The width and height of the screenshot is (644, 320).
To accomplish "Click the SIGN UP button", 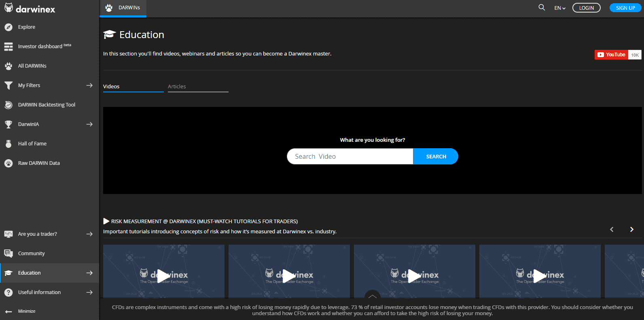I will click(x=625, y=8).
